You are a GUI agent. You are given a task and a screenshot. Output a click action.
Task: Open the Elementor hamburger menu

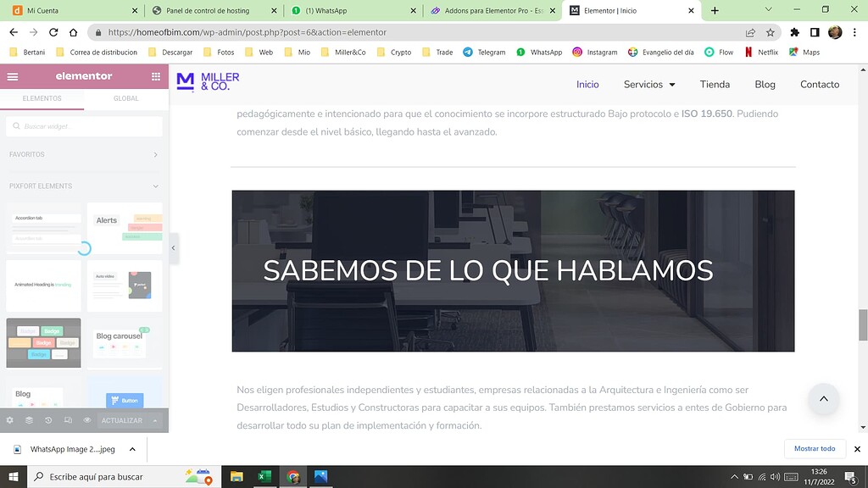click(12, 76)
